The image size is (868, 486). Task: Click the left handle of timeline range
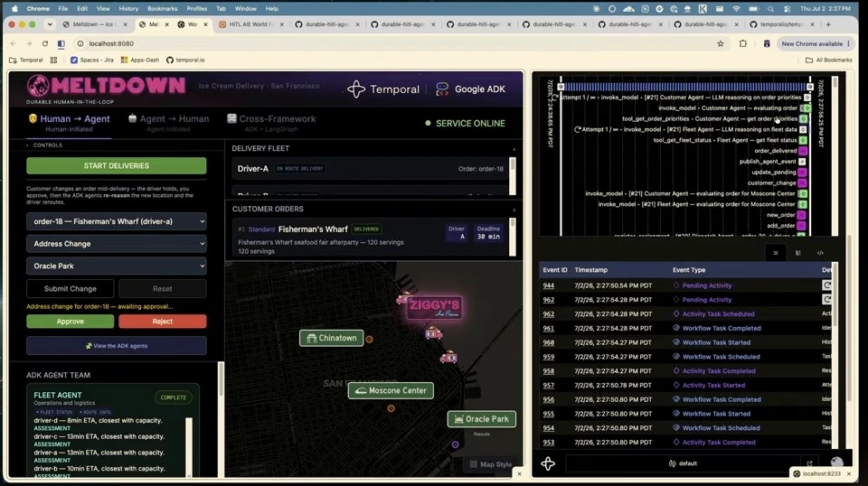coord(561,87)
